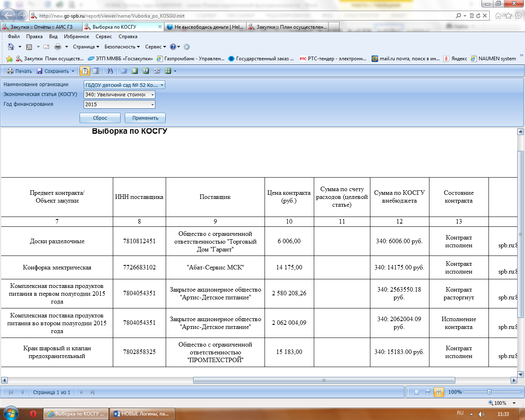
Task: Toggle the Thumbnails panel icon
Action: 96,71
